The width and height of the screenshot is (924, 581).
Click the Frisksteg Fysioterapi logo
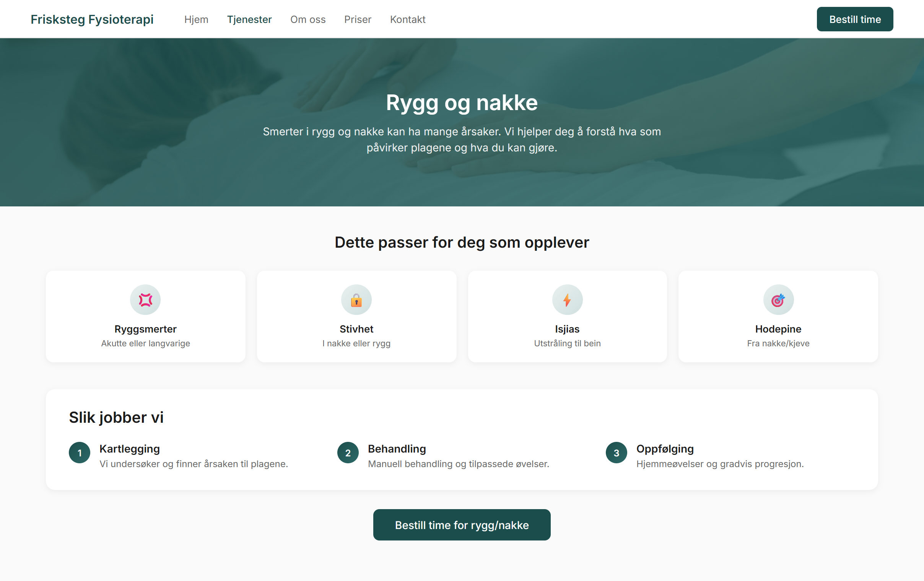pos(92,19)
